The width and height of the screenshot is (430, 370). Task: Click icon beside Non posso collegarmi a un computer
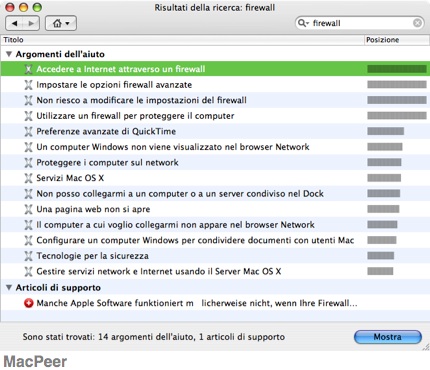click(x=28, y=194)
